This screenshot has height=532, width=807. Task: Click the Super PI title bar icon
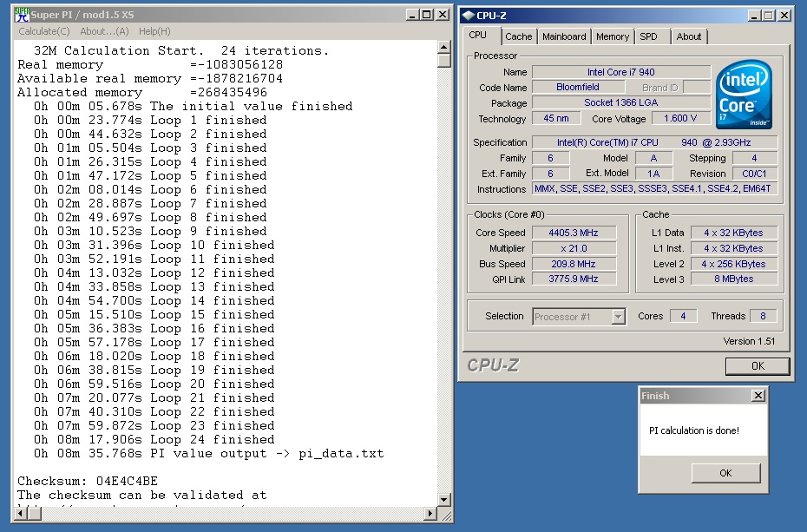tap(22, 15)
